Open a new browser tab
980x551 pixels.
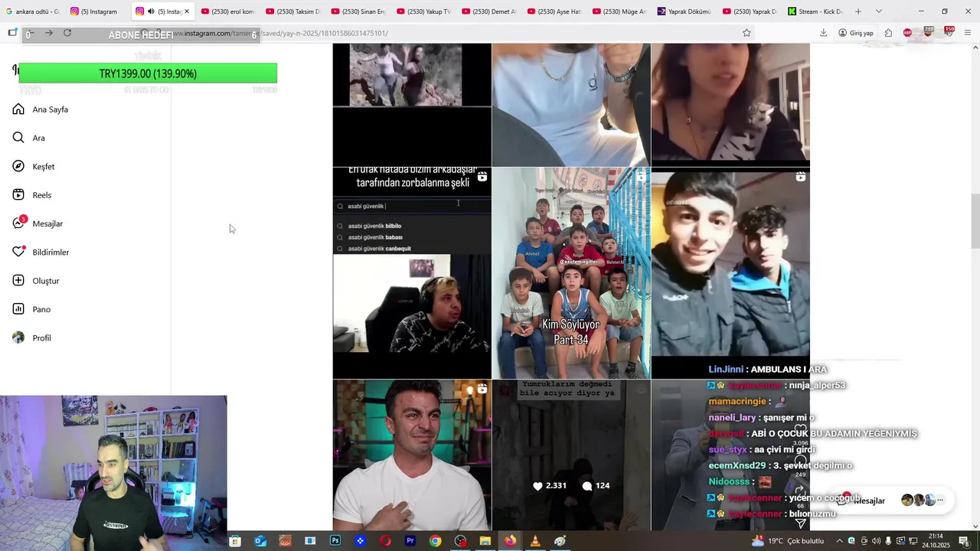click(x=858, y=11)
